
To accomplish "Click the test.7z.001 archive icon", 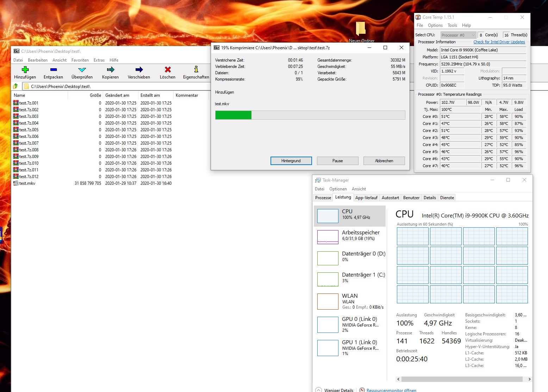I will coord(15,103).
